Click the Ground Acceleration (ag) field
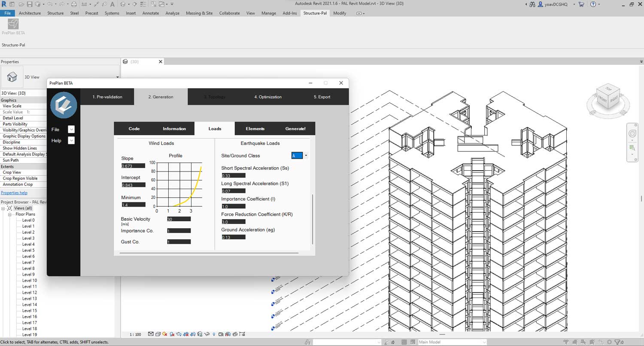This screenshot has height=346, width=644. point(234,237)
